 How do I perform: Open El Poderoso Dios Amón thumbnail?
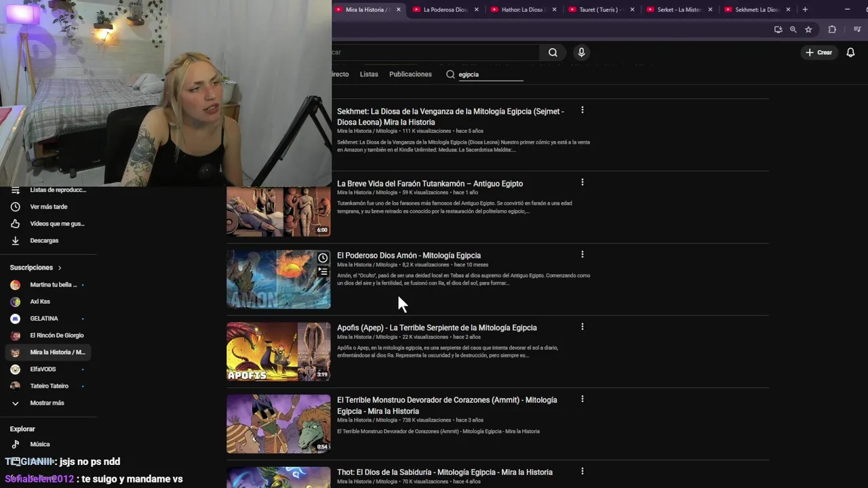coord(279,279)
